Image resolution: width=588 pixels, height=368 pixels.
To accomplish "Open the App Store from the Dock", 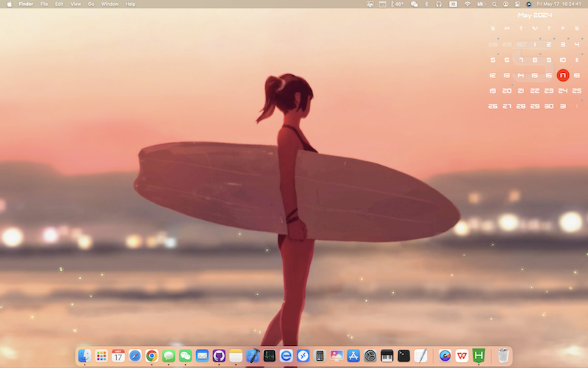I will (x=354, y=355).
